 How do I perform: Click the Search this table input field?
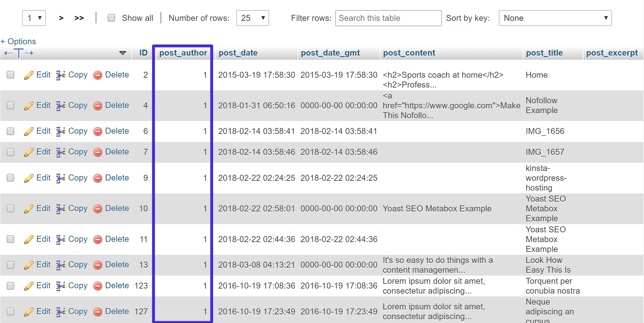tap(388, 18)
